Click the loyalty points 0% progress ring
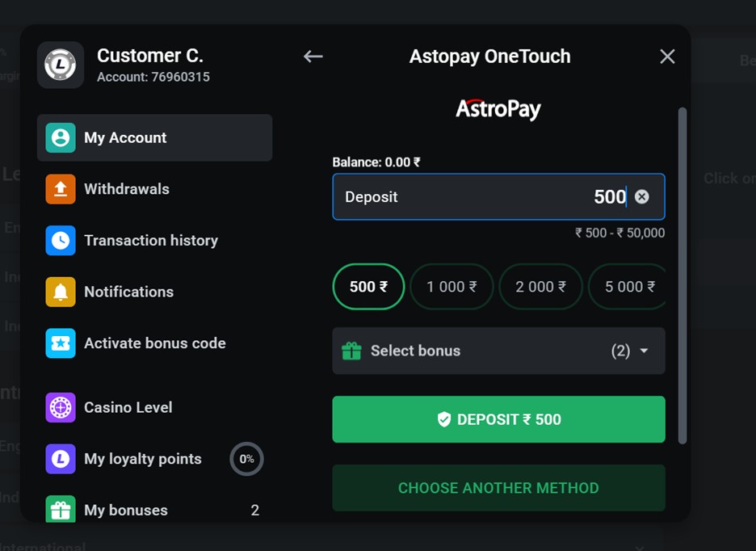Image resolution: width=756 pixels, height=551 pixels. (246, 459)
